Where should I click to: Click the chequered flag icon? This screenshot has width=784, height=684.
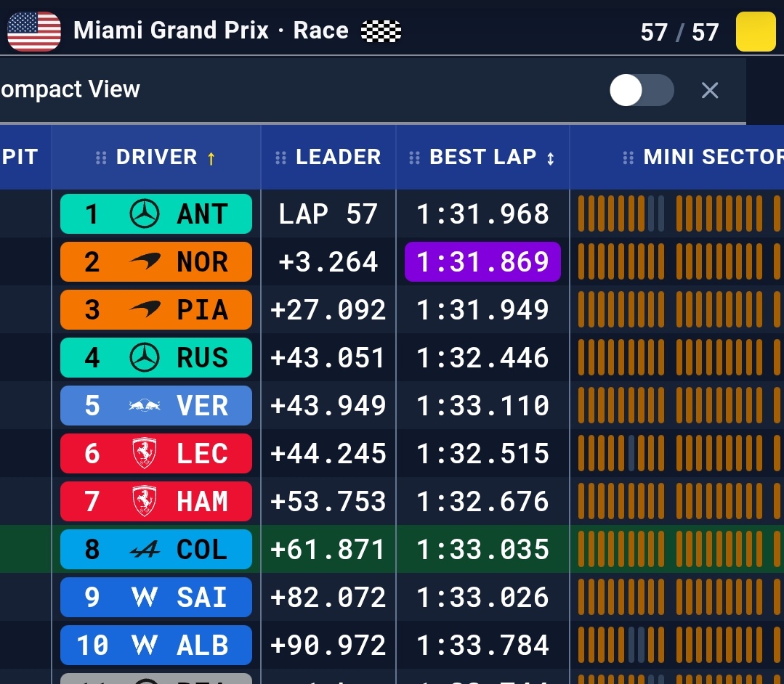click(x=381, y=31)
